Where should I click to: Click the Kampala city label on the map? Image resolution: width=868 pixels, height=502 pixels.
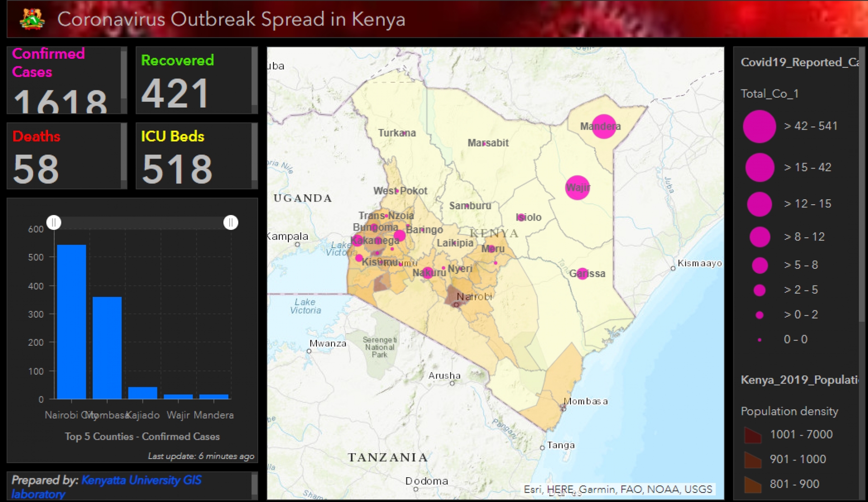point(288,236)
